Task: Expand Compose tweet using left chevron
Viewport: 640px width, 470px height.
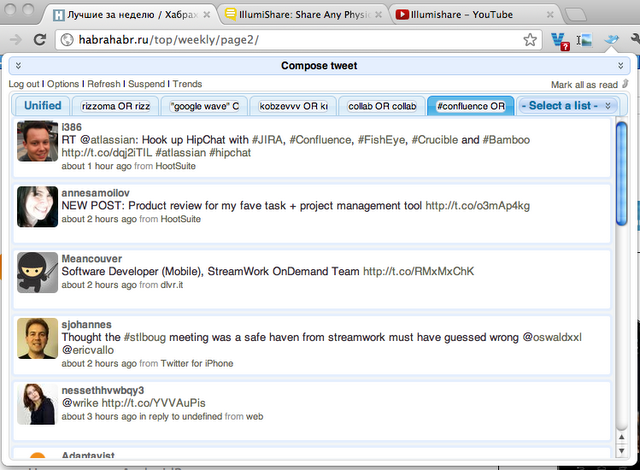Action: [x=18, y=66]
